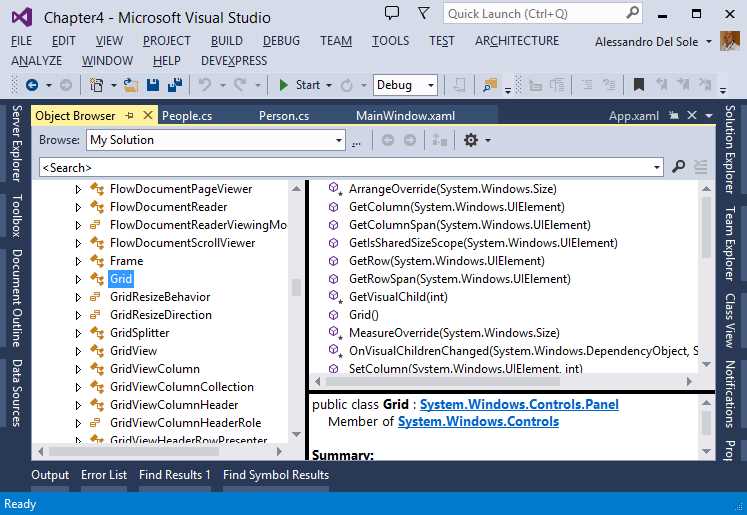
Task: Click the Undo toolbar icon
Action: [x=205, y=85]
